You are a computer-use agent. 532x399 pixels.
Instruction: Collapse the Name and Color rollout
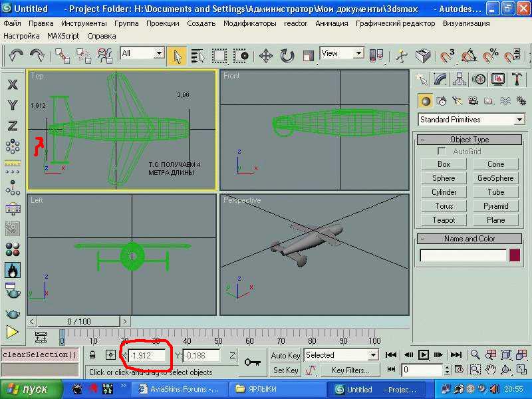click(469, 239)
